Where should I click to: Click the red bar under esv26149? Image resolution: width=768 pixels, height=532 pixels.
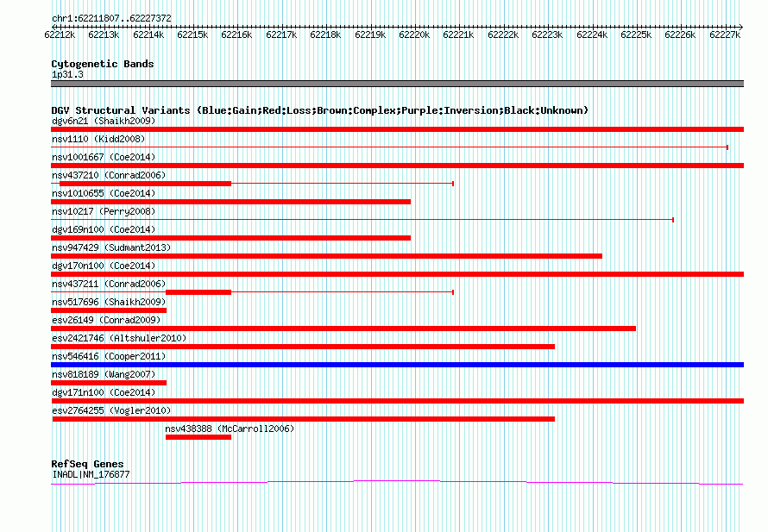343,329
